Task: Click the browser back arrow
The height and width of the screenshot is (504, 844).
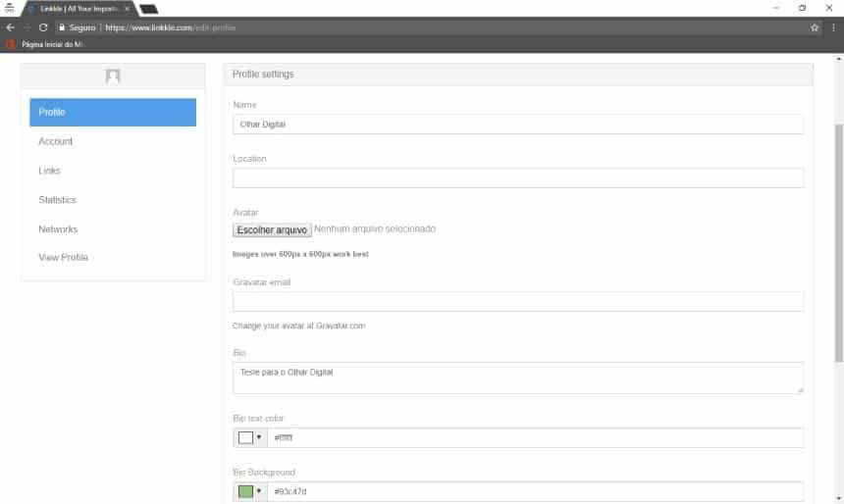Action: 10,27
